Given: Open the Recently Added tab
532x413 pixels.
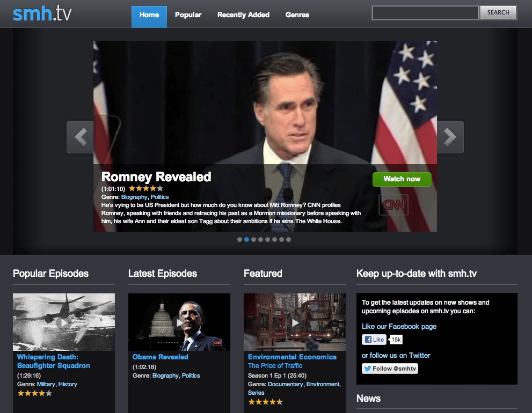Looking at the screenshot, I should tap(243, 15).
